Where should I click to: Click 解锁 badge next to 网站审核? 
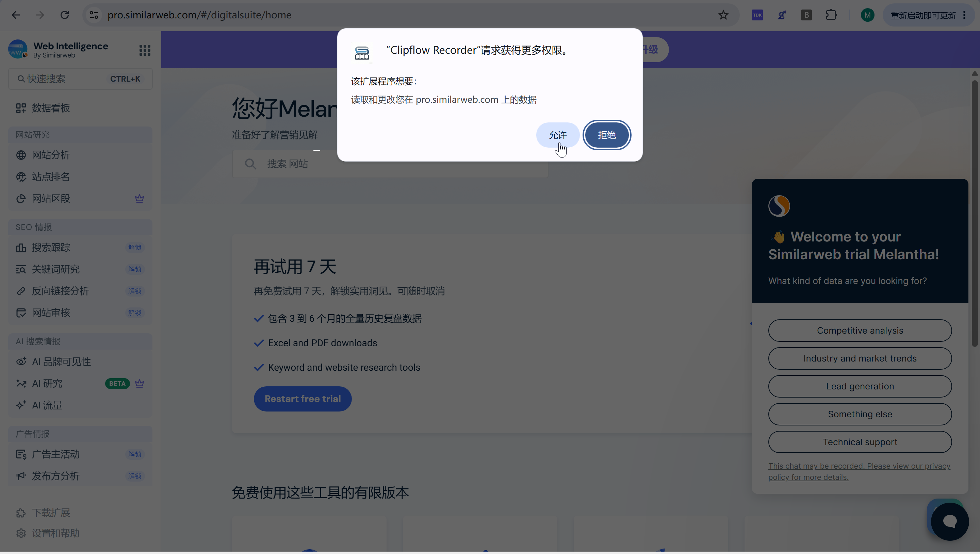[135, 313]
